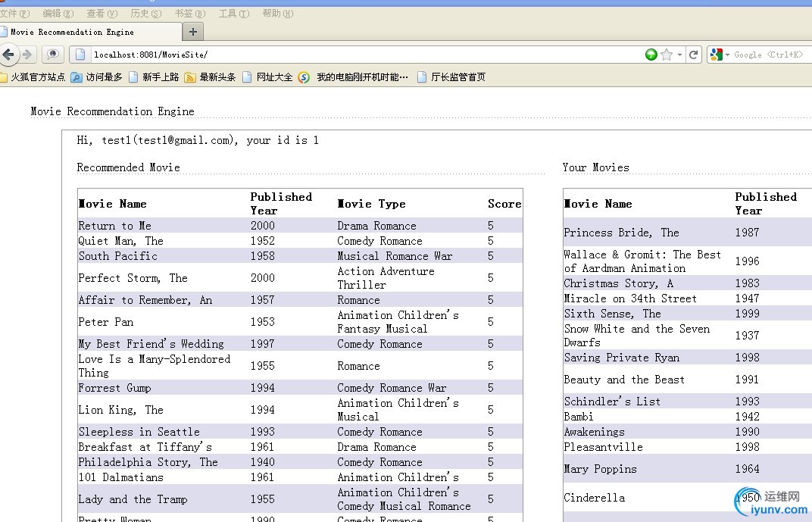Open the 查看 menu
This screenshot has height=522, width=812.
click(102, 14)
